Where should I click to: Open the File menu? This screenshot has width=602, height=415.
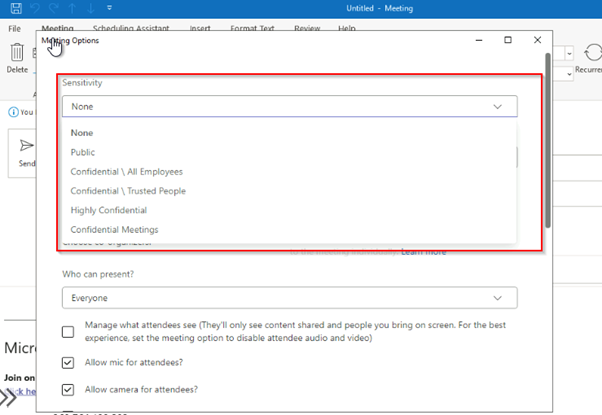pyautogui.click(x=15, y=29)
